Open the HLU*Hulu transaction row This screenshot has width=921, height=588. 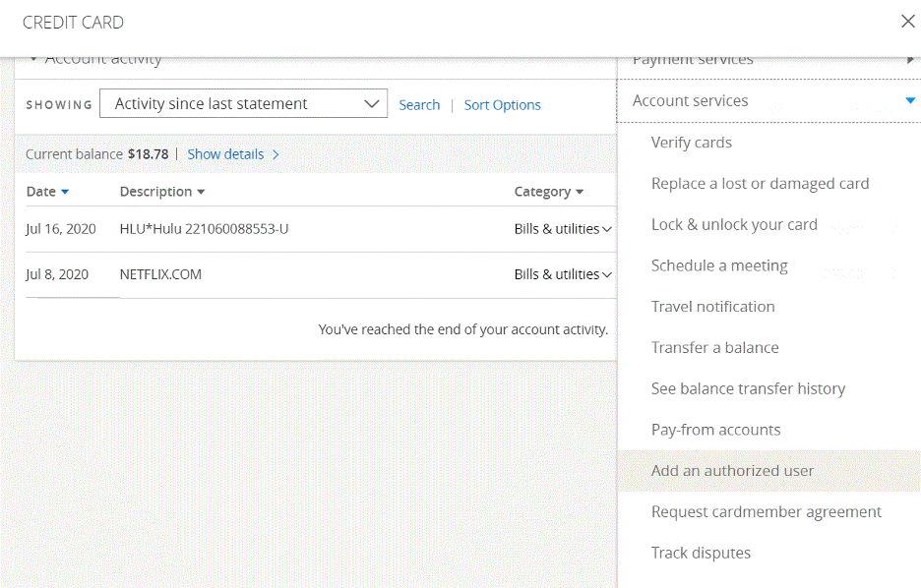coord(204,229)
